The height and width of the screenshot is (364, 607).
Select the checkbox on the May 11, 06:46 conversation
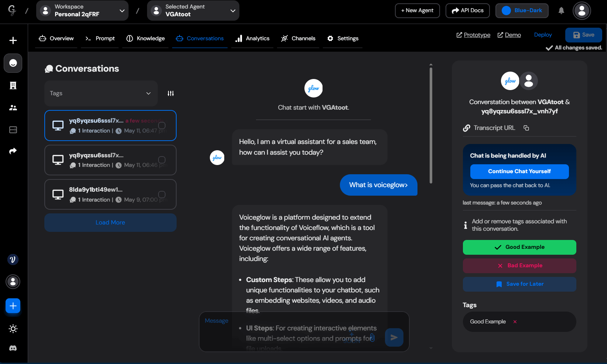[162, 160]
